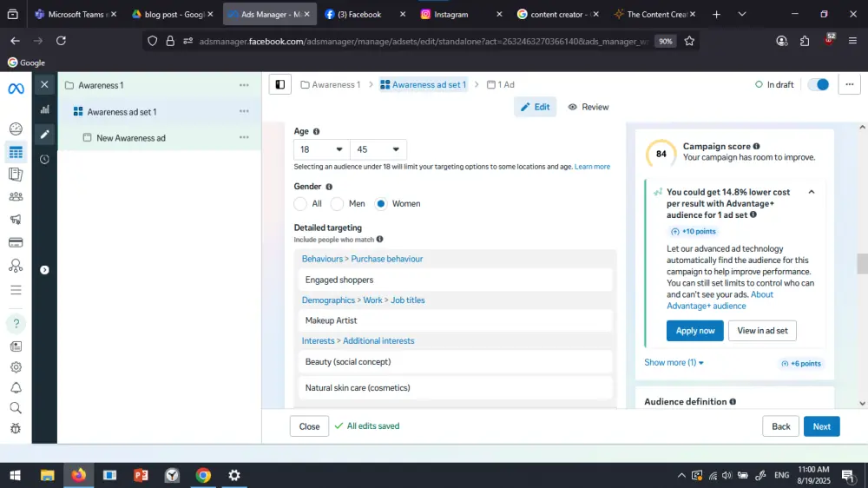Viewport: 868px width, 488px height.
Task: Click the Next button
Action: [821, 426]
